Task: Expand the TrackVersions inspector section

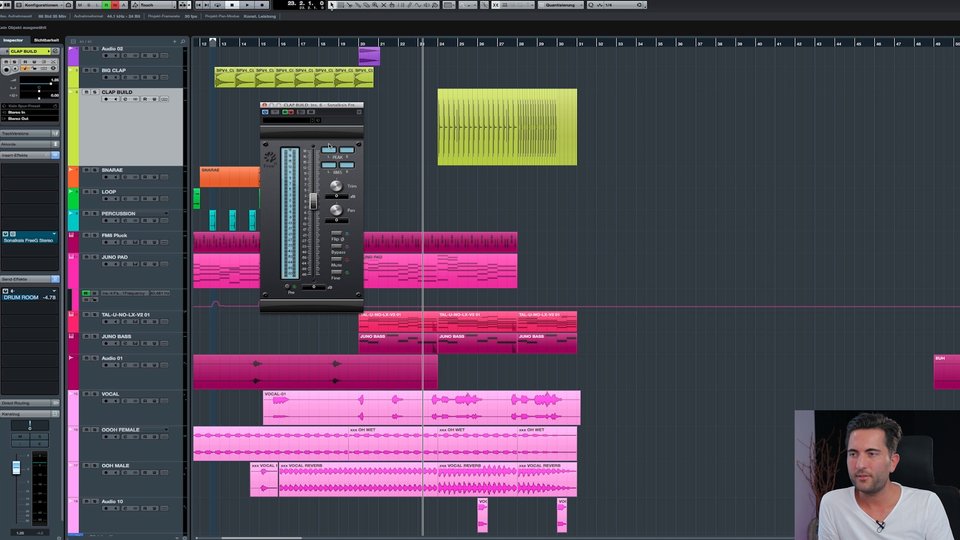Action: click(29, 133)
